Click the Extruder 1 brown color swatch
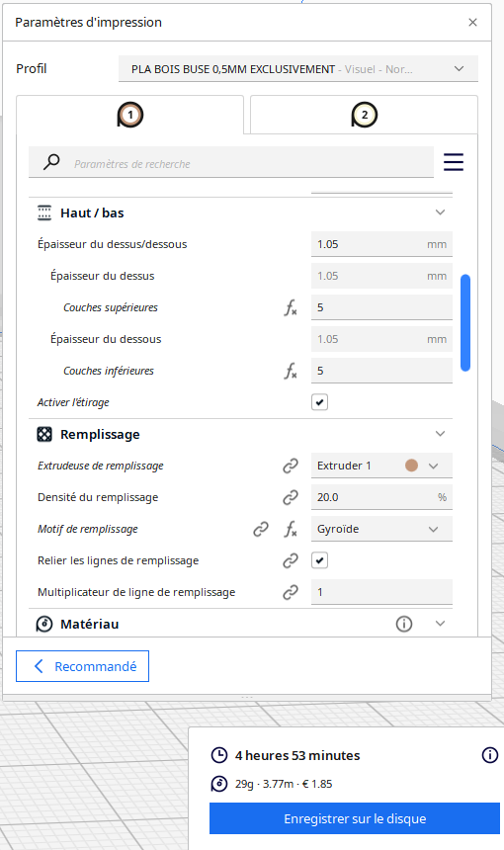 411,466
